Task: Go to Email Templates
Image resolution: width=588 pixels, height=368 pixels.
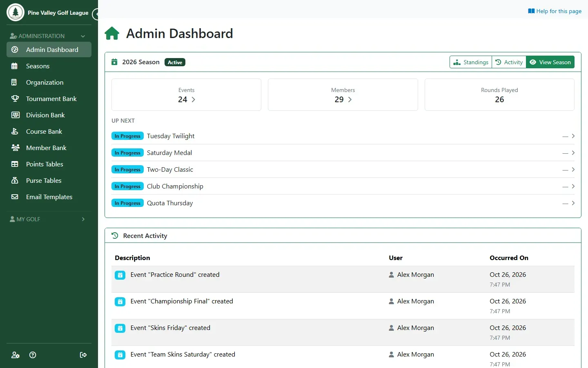Action: pyautogui.click(x=49, y=197)
